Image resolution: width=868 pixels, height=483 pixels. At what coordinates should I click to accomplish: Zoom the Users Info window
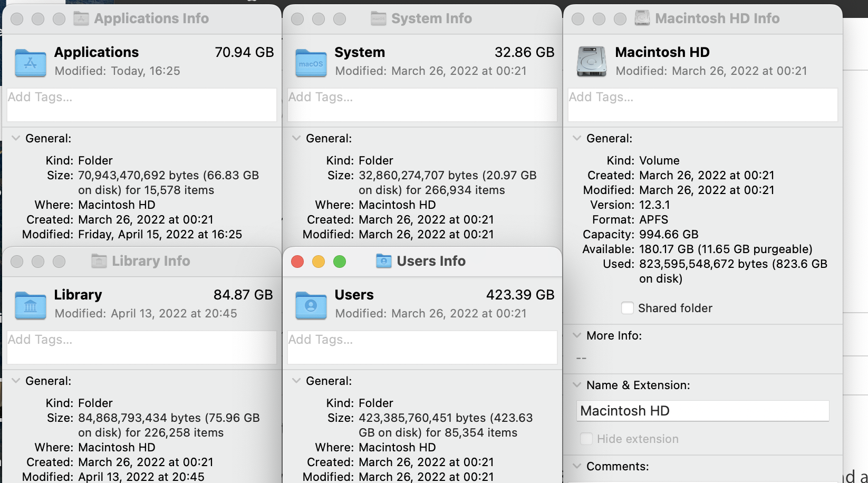(340, 262)
